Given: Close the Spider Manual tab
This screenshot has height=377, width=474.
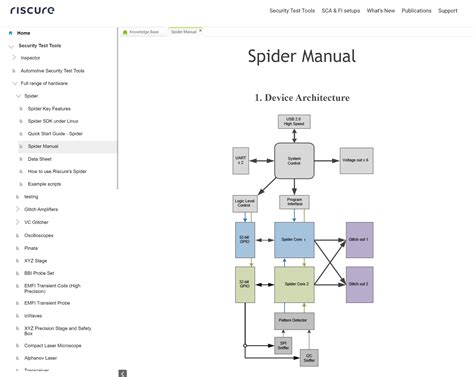Looking at the screenshot, I should click(x=200, y=31).
